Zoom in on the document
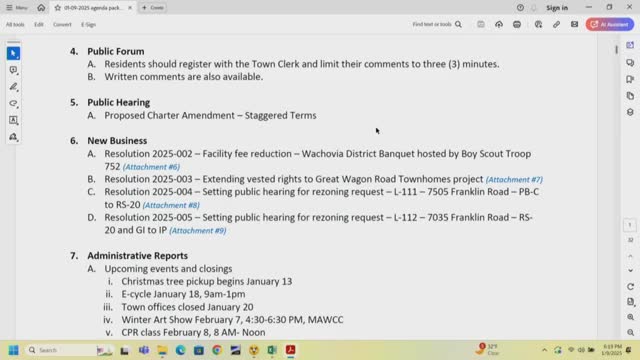 coord(630,317)
